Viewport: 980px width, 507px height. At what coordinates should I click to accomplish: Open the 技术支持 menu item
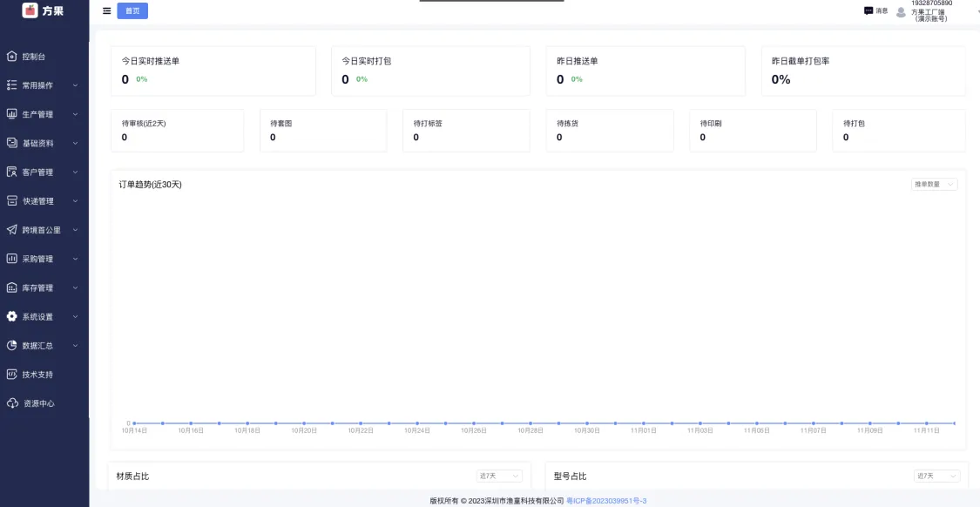point(44,375)
